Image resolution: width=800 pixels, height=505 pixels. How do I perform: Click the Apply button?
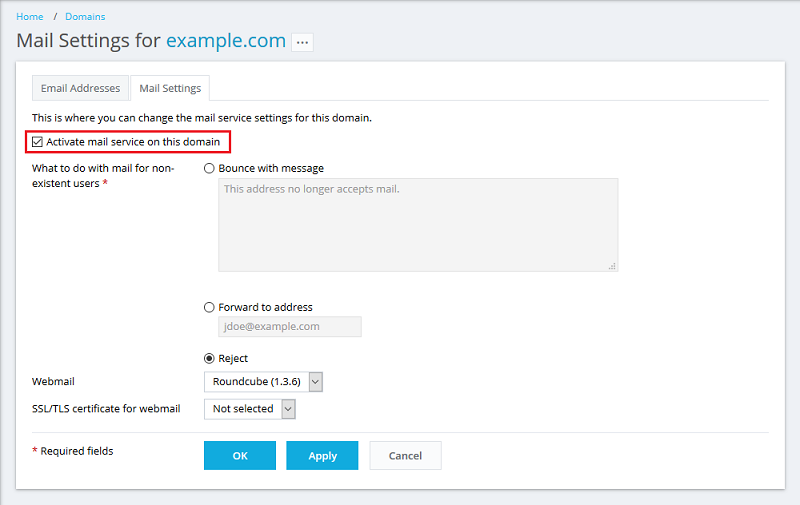tap(322, 456)
